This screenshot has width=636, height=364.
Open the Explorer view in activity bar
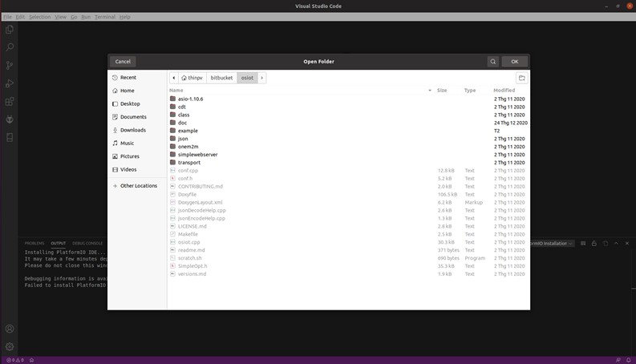(10, 30)
